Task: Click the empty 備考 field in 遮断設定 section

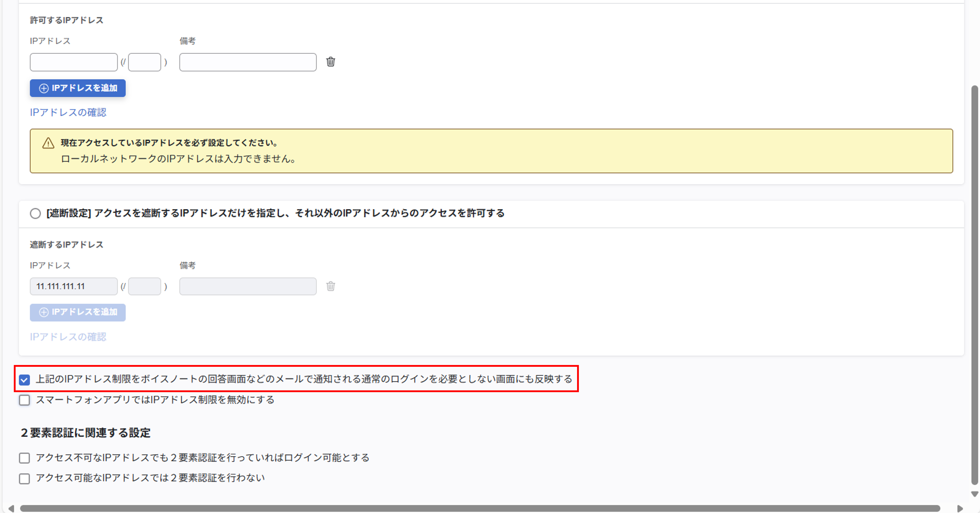Action: click(x=247, y=286)
